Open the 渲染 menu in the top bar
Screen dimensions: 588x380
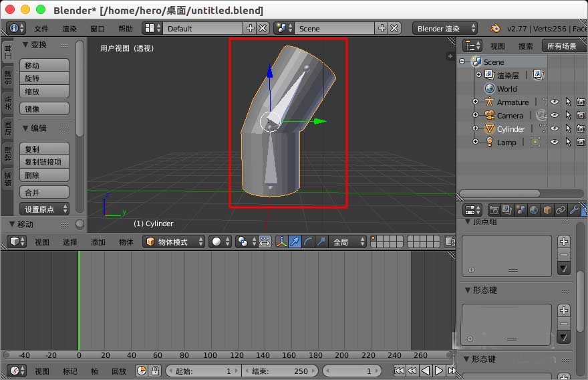tap(69, 29)
